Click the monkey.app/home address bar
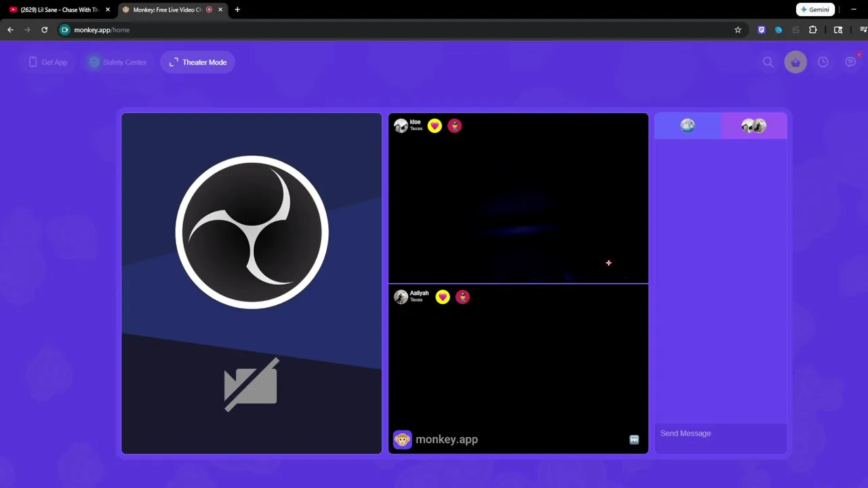868x488 pixels. (400, 30)
